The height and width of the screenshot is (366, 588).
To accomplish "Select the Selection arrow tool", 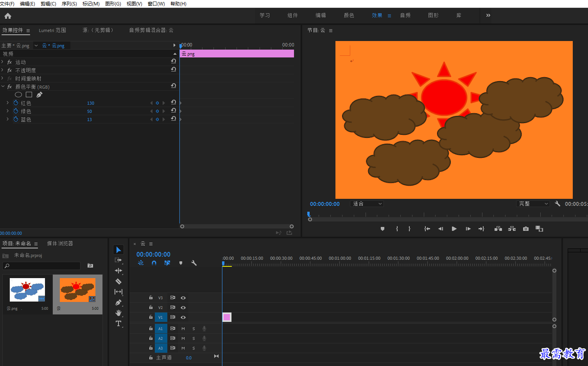I will (x=118, y=250).
